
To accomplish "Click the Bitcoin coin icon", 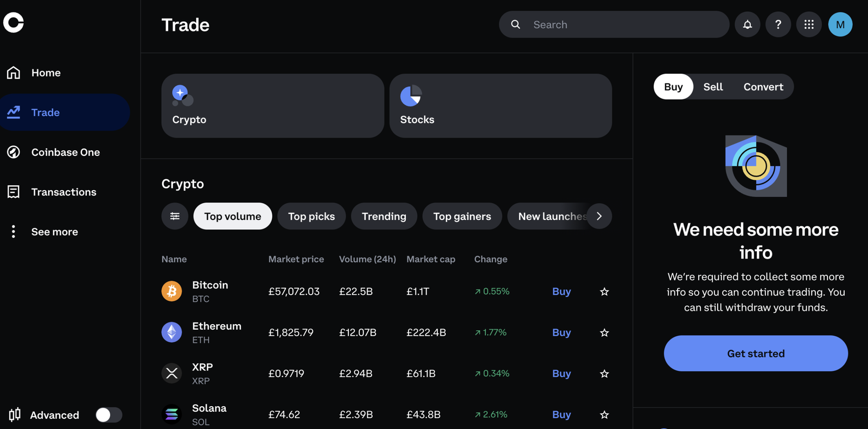I will (x=171, y=292).
